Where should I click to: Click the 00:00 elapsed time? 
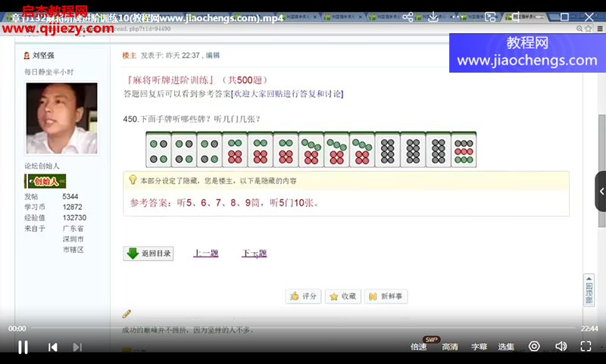tap(17, 328)
